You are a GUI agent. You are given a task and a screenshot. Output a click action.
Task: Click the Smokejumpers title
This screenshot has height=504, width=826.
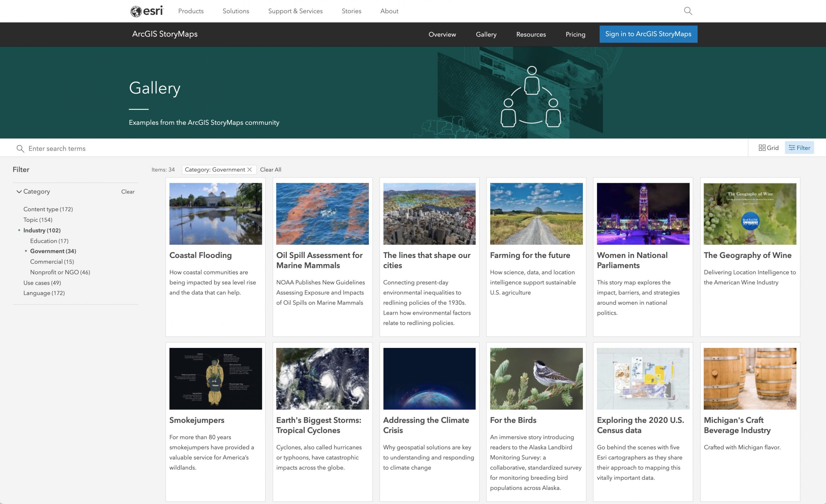coord(197,420)
